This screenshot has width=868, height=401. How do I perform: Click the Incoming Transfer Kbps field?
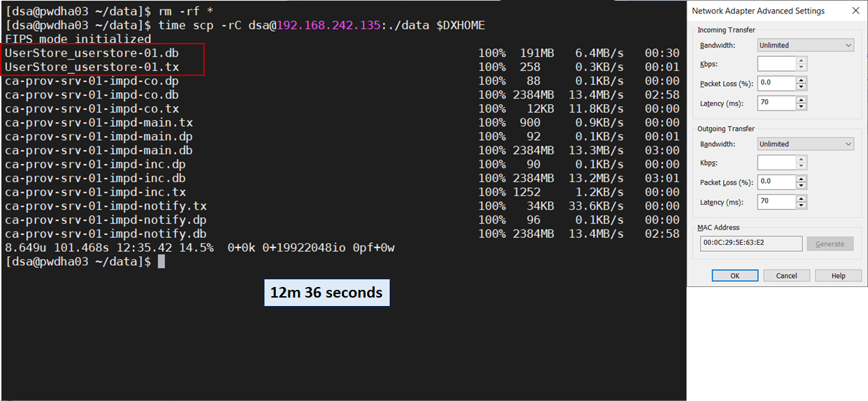click(x=777, y=64)
